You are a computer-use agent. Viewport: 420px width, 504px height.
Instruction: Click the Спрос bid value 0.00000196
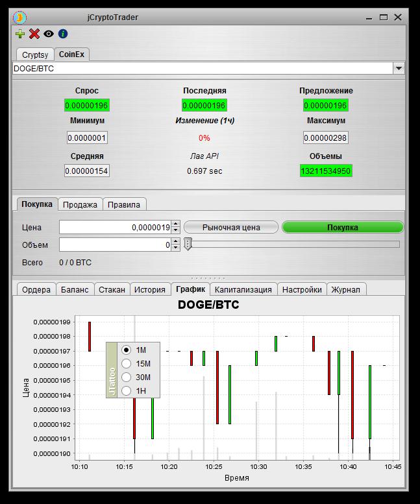point(87,106)
